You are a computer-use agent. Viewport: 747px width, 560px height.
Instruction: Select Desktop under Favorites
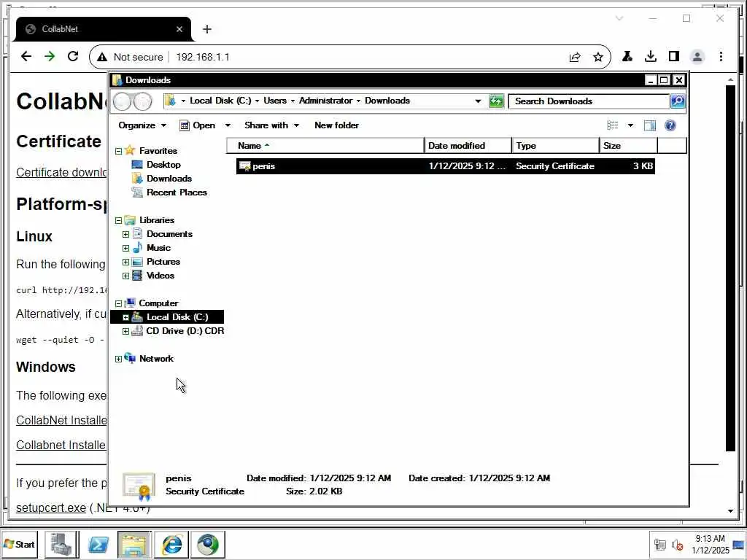pyautogui.click(x=163, y=164)
